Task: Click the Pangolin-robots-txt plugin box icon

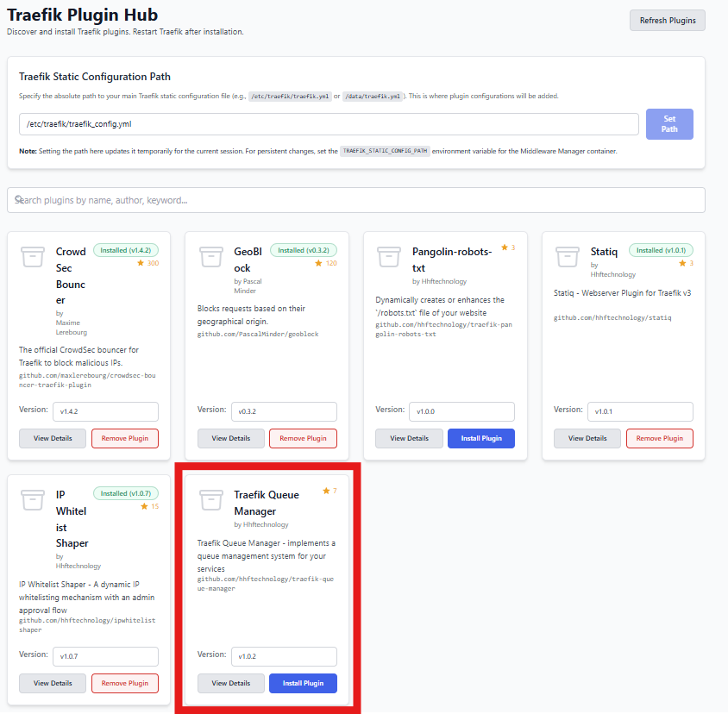Action: [389, 257]
